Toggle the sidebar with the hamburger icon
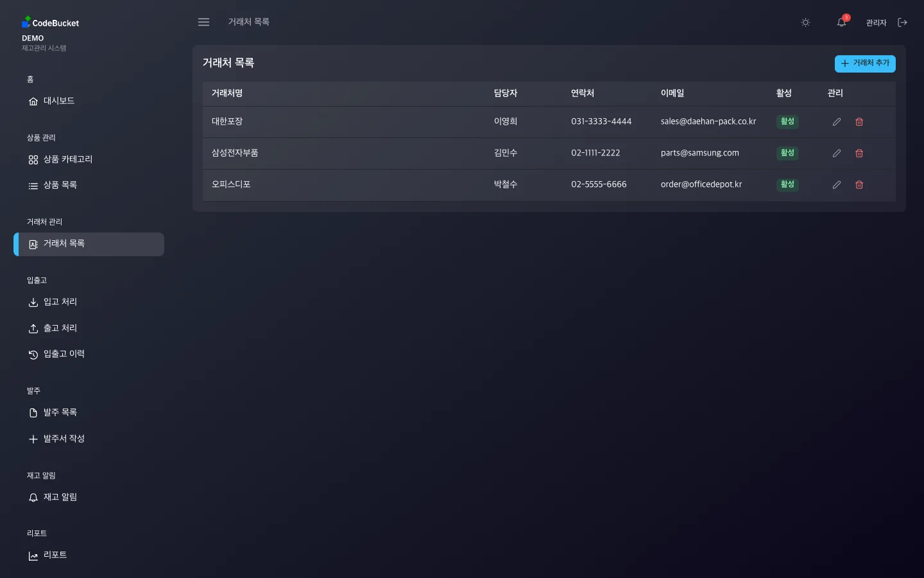This screenshot has height=578, width=924. (x=203, y=22)
